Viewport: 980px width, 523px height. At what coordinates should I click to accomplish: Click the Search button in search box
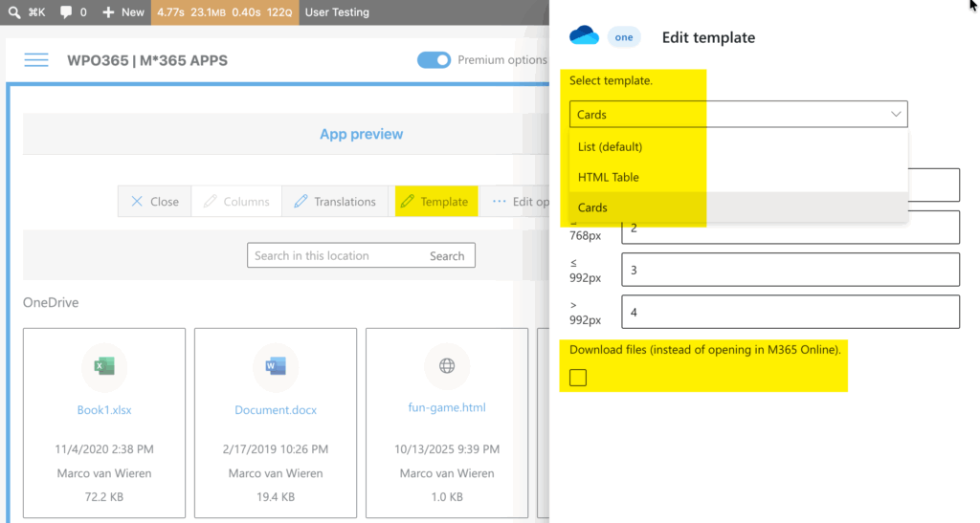[447, 256]
